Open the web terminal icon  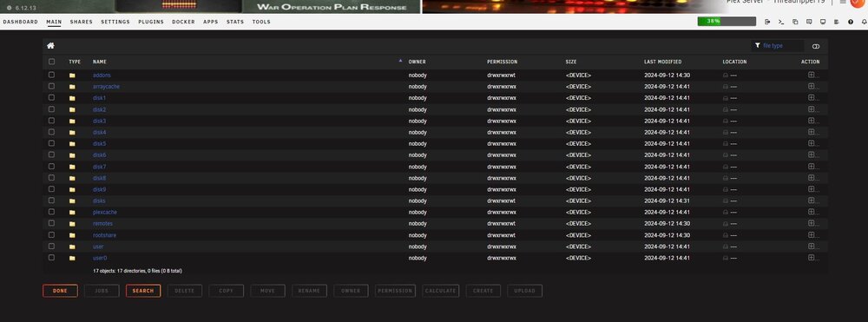[x=781, y=22]
